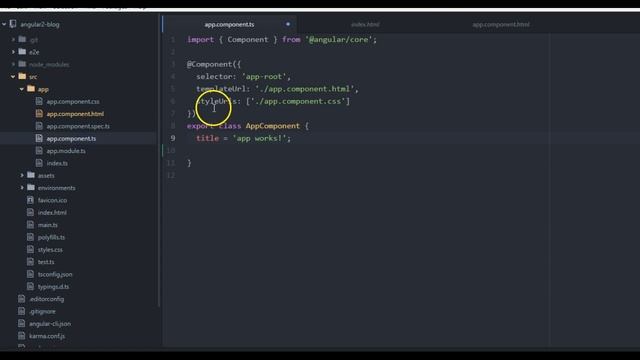Open app.component.html from the tree
640x360 pixels.
click(75, 114)
